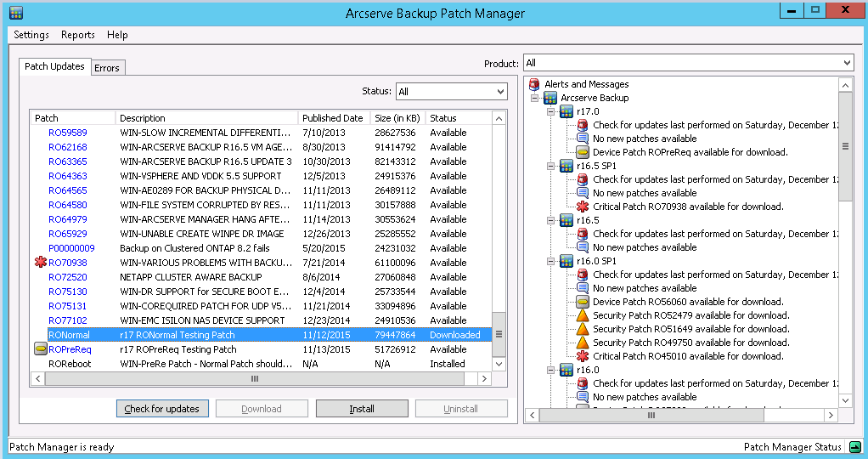Click the Alerts and Messages siren icon
The image size is (868, 459).
534,84
